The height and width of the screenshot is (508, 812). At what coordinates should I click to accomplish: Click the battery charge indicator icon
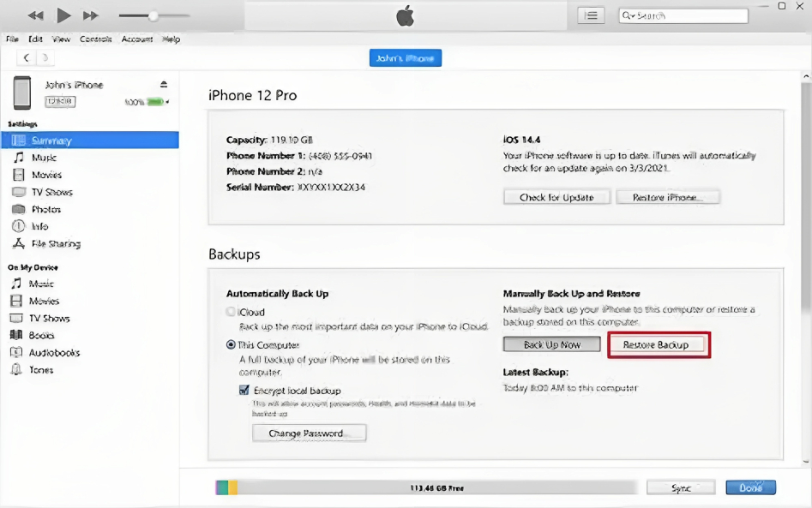pyautogui.click(x=155, y=102)
